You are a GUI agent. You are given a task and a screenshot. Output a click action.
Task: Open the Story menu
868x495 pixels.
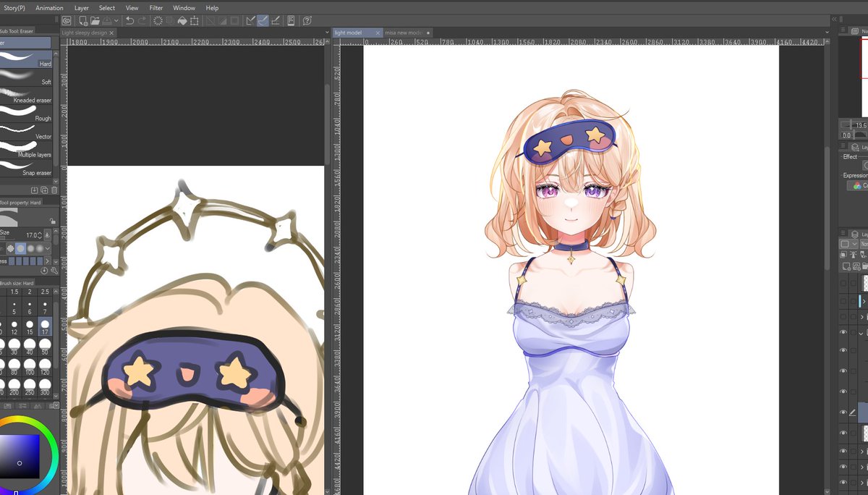point(13,8)
